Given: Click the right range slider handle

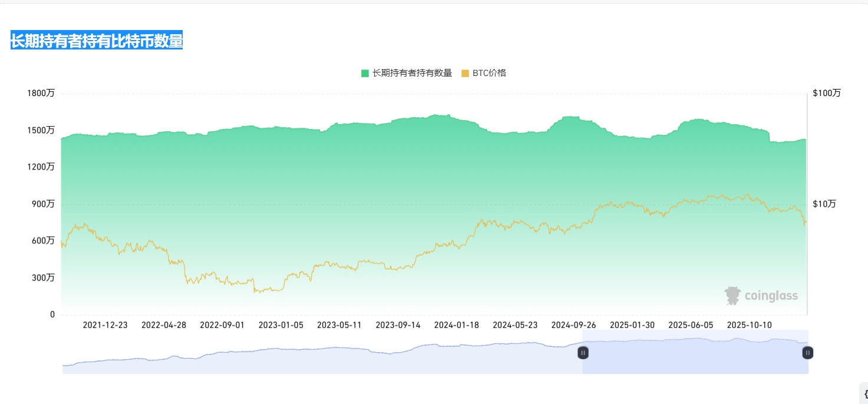Looking at the screenshot, I should point(808,353).
